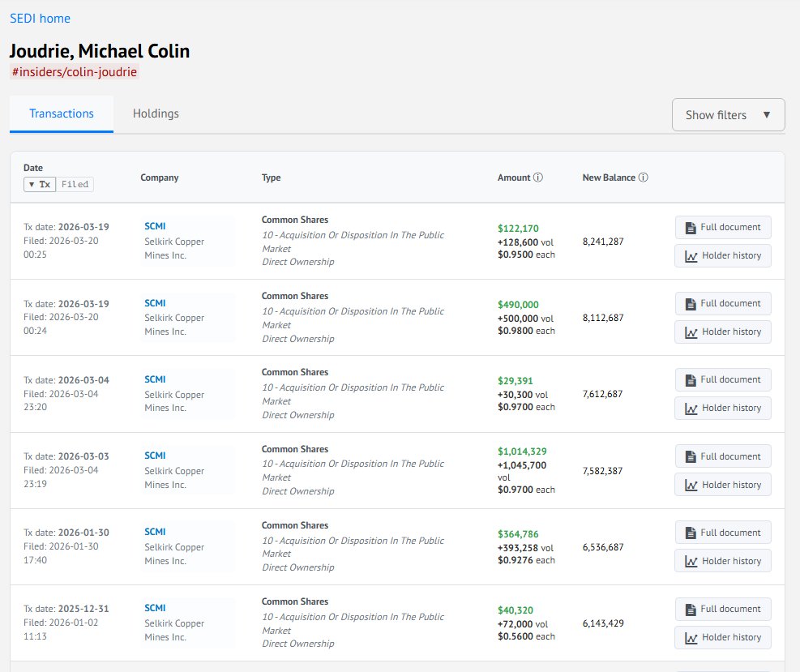Sort by Filed date toggle

pos(75,184)
